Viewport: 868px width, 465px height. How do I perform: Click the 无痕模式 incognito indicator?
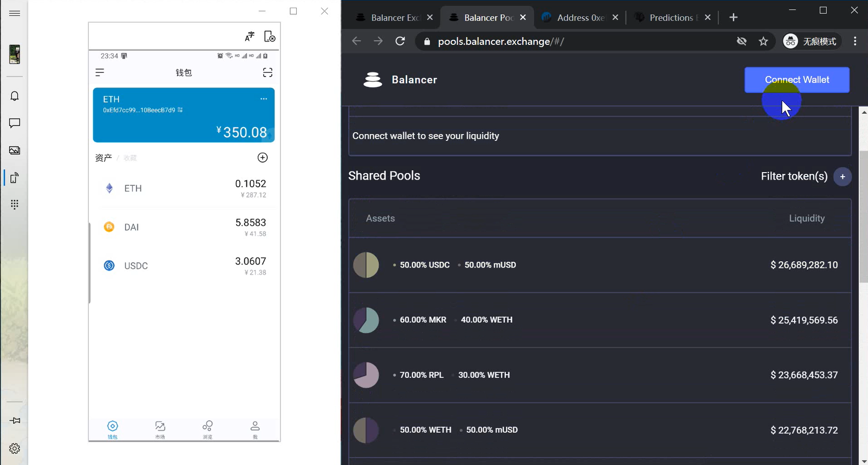tap(811, 41)
